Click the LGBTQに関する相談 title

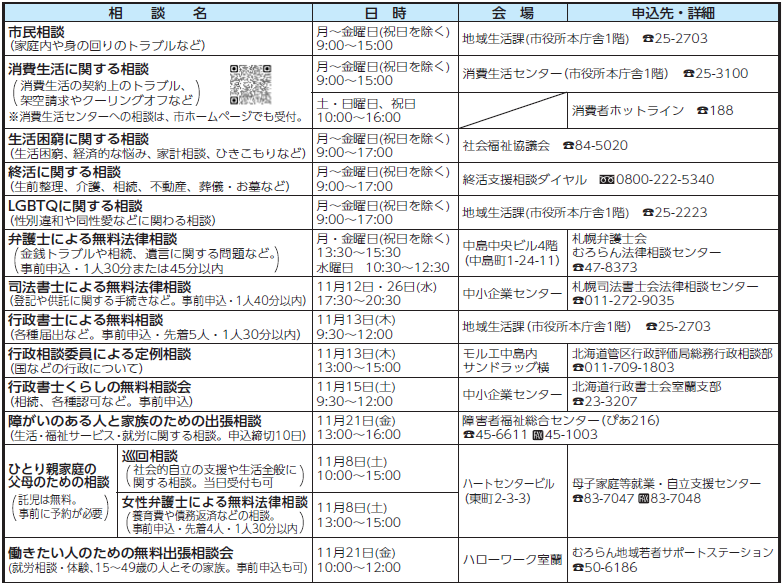(75, 205)
